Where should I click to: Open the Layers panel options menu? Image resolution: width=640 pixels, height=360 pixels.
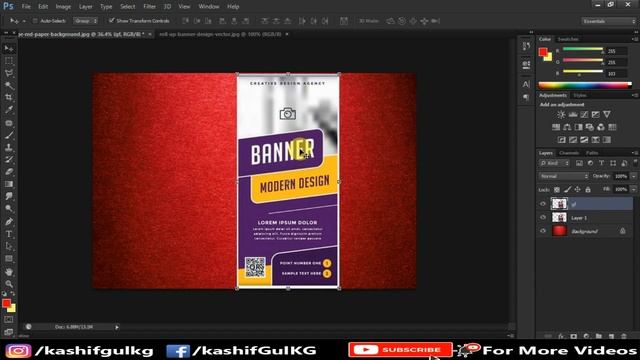click(635, 153)
